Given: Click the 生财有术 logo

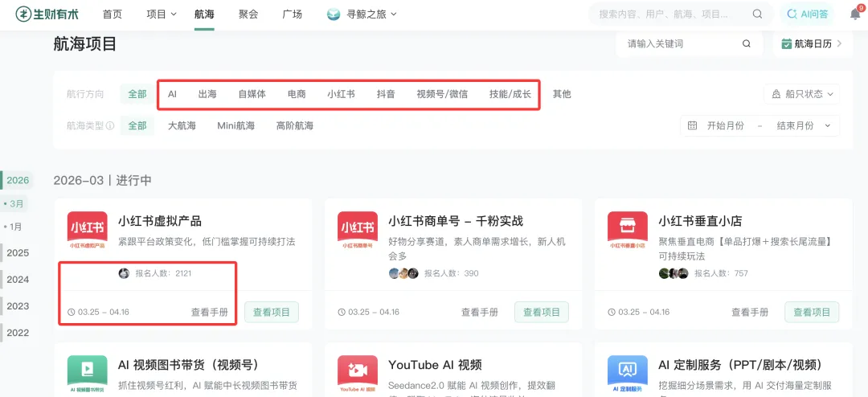Looking at the screenshot, I should pos(47,14).
